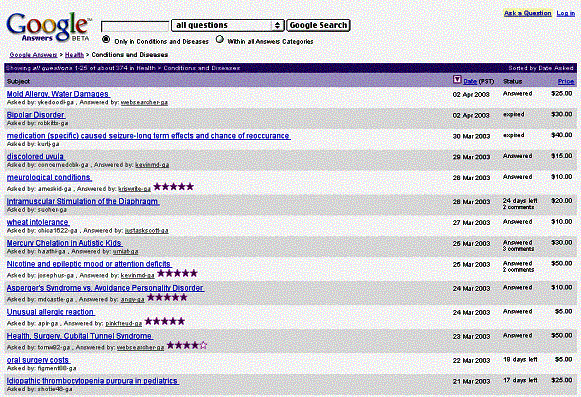Click the '27 Mar 2003' date cell
Image resolution: width=581 pixels, height=397 pixels.
click(x=471, y=223)
